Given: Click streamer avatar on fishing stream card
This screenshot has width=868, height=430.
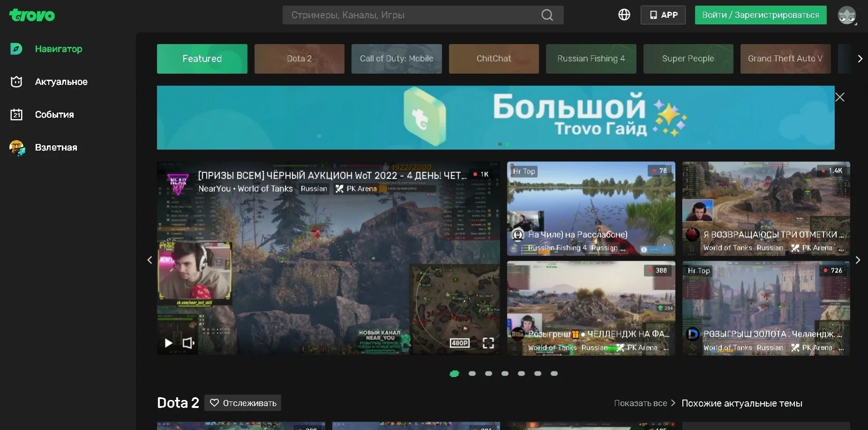Looking at the screenshot, I should (x=517, y=234).
